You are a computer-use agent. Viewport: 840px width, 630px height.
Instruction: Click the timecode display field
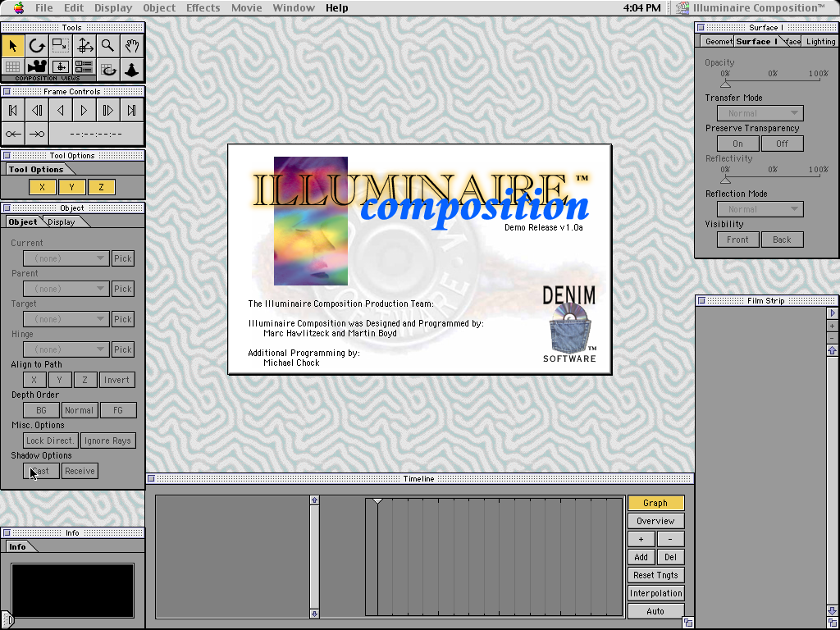(97, 134)
